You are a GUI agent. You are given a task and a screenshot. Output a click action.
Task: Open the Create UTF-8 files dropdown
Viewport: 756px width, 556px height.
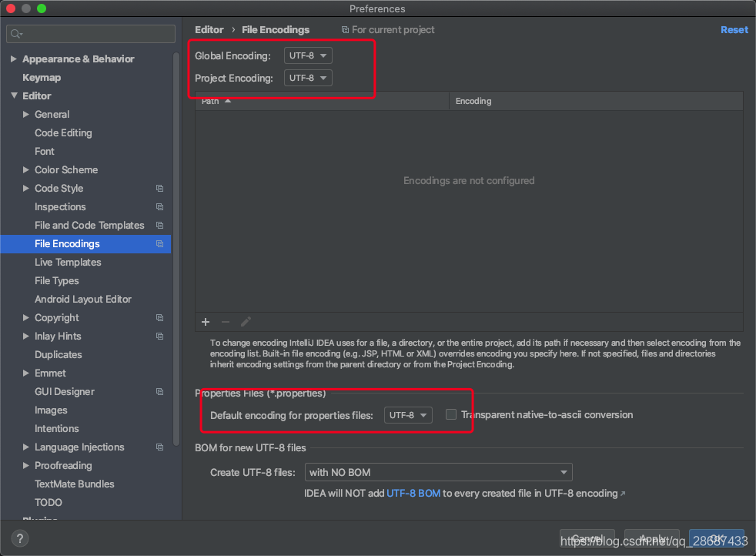pos(438,472)
